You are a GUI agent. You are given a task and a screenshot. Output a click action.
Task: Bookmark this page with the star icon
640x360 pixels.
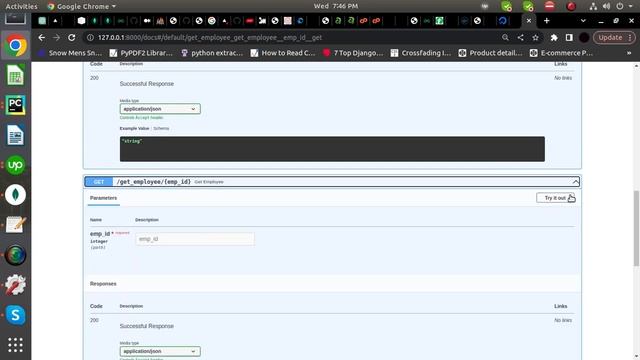(535, 38)
